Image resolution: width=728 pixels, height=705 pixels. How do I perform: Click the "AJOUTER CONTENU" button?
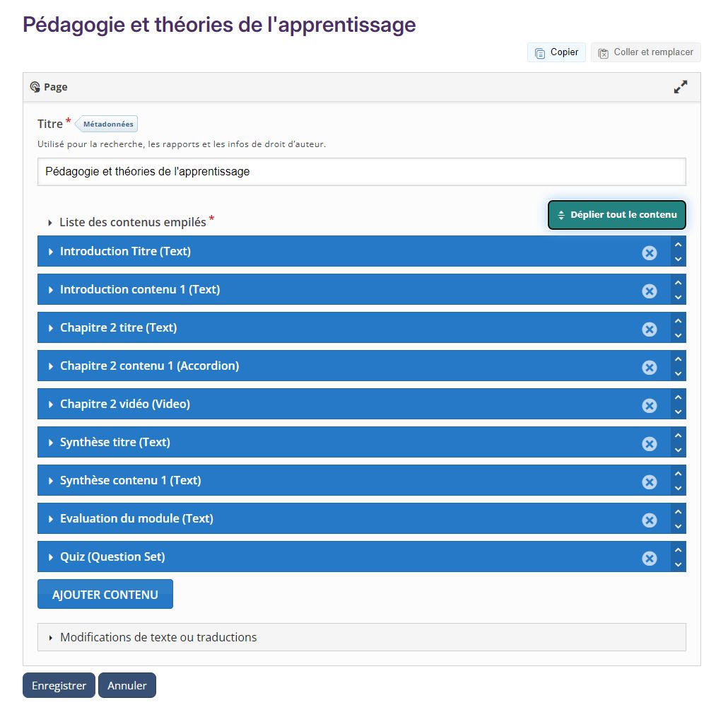click(105, 593)
